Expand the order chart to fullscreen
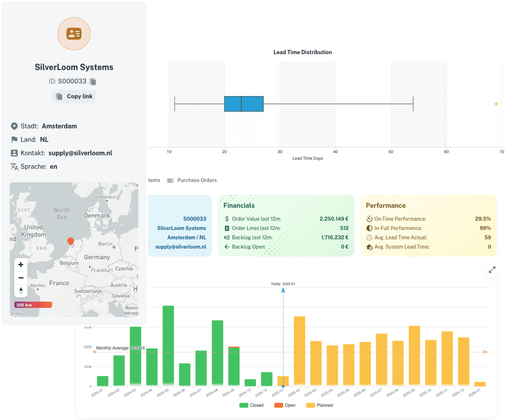Image resolution: width=514 pixels, height=420 pixels. (492, 270)
